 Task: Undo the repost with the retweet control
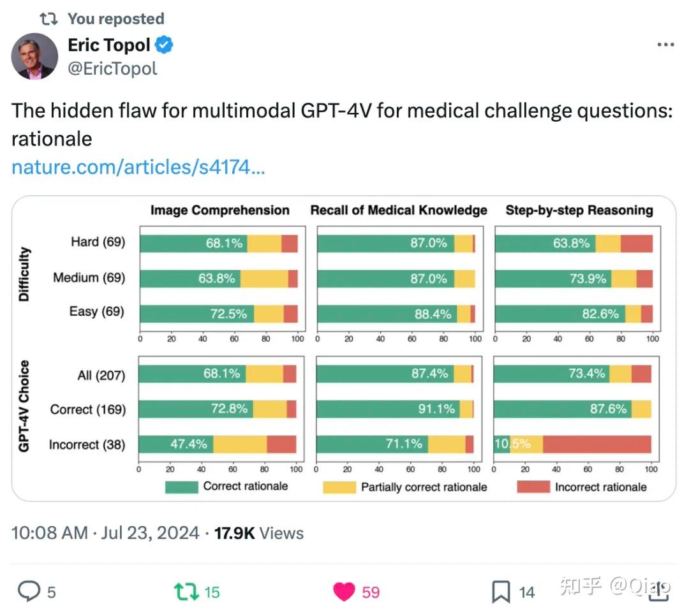[x=187, y=592]
